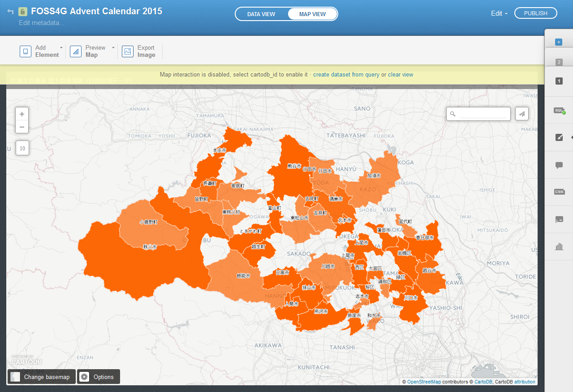Click the 東松山市 region label

pos(299,218)
